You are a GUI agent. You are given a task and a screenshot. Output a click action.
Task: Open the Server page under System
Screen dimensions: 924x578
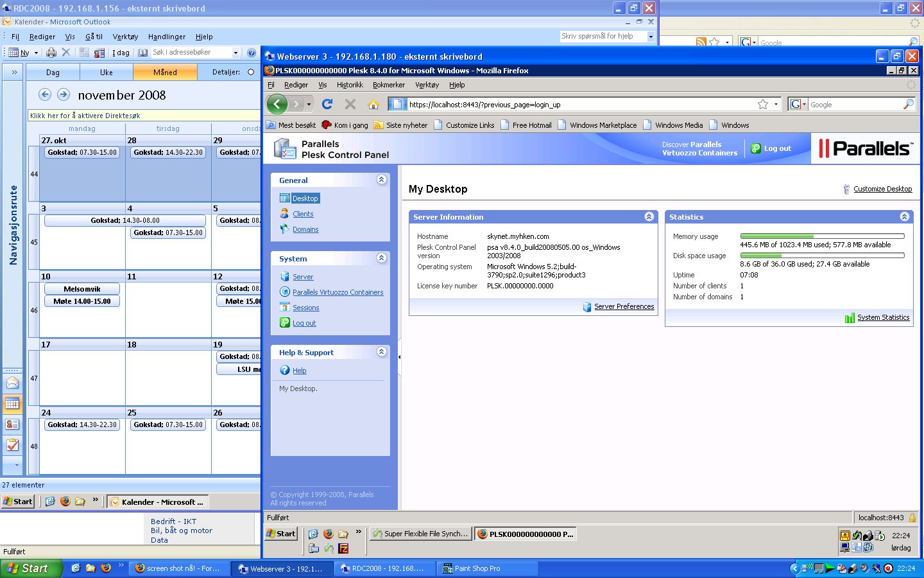(303, 277)
